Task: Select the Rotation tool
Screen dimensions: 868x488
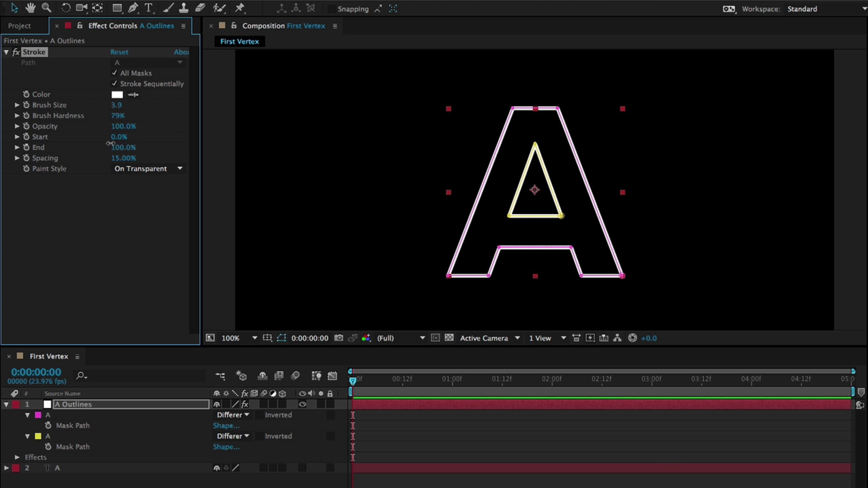Action: [66, 8]
